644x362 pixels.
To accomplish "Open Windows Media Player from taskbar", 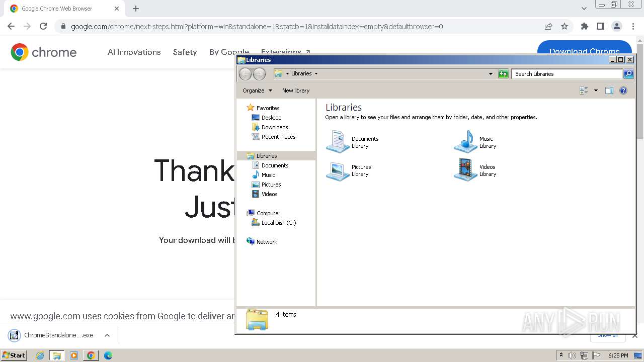I will click(x=74, y=355).
